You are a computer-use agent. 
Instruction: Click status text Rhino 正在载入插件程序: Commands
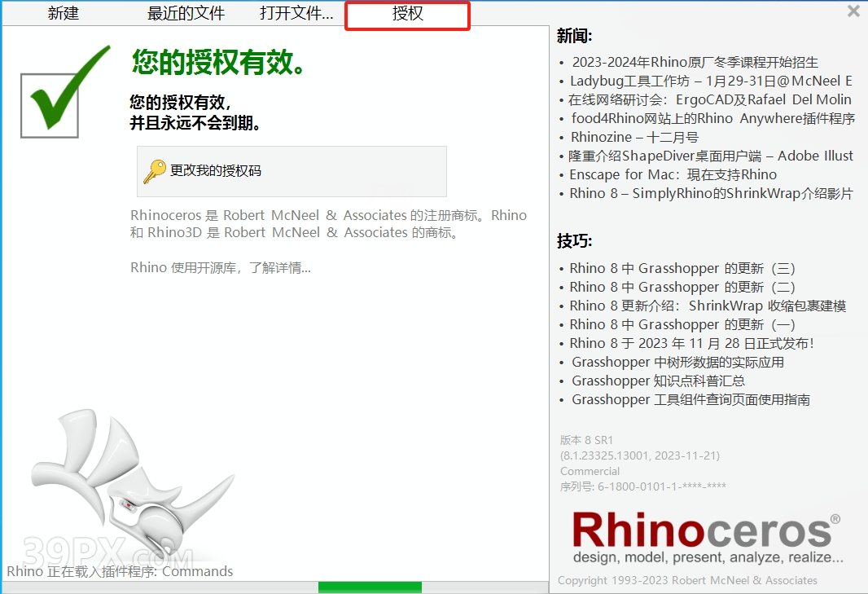[x=121, y=572]
